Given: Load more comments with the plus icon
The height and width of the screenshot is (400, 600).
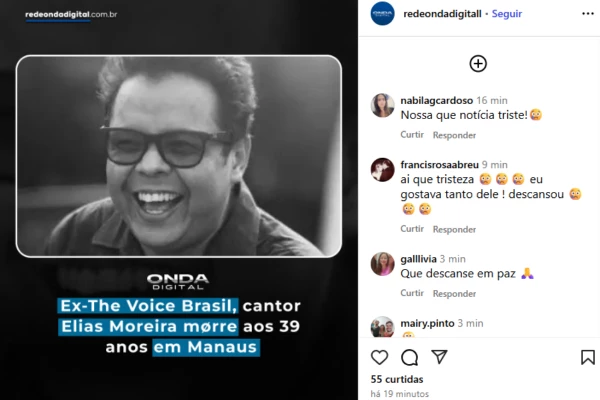Looking at the screenshot, I should pyautogui.click(x=478, y=64).
